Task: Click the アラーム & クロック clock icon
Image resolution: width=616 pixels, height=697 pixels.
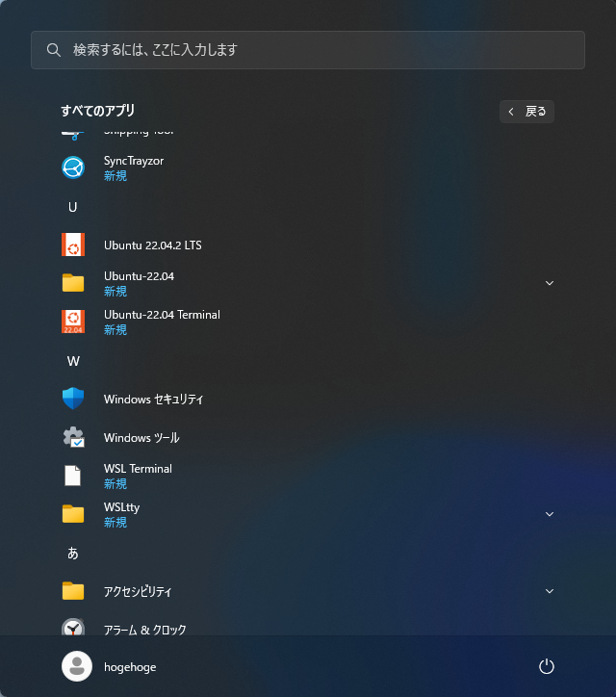Action: click(x=73, y=629)
